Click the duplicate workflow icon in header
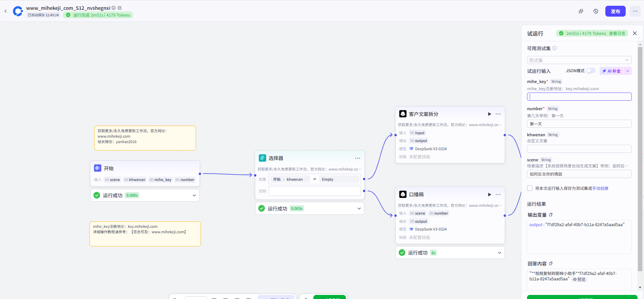The height and width of the screenshot is (299, 644). coord(581,11)
